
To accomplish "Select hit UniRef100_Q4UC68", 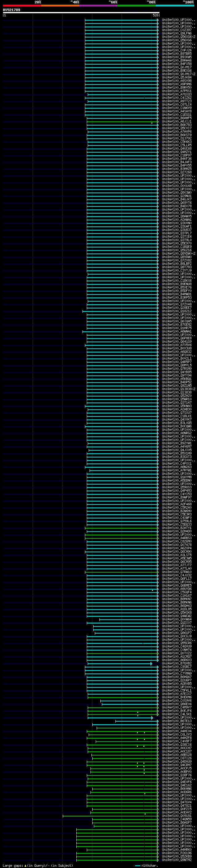I will pyautogui.click(x=177, y=149).
